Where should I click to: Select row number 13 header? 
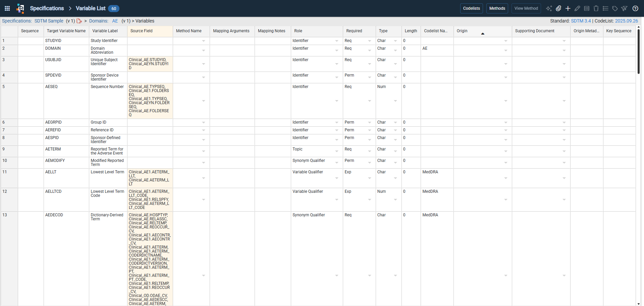click(9, 259)
